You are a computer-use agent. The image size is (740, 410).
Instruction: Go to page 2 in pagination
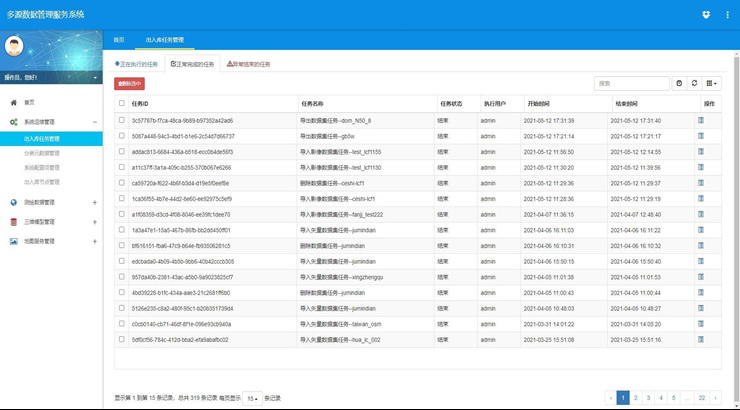(635, 398)
